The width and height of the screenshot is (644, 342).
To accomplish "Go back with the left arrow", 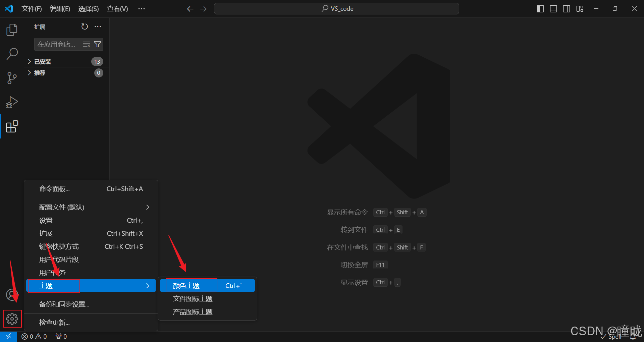I will pos(190,9).
